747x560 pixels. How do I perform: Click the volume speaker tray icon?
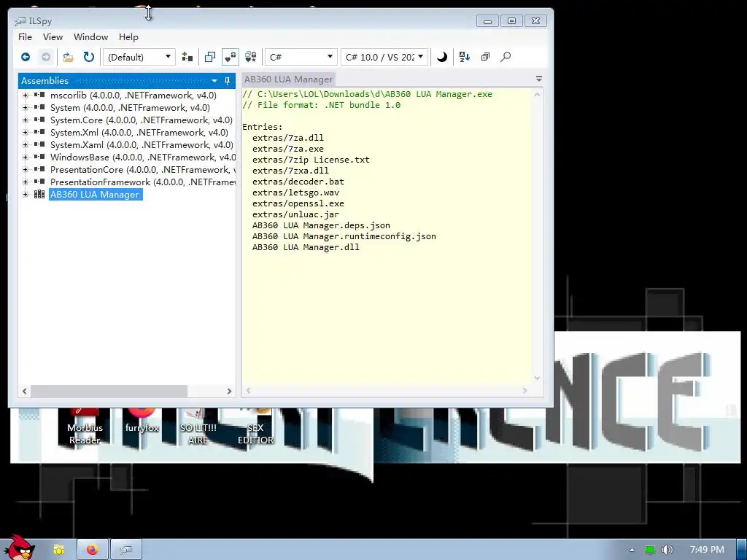[667, 550]
